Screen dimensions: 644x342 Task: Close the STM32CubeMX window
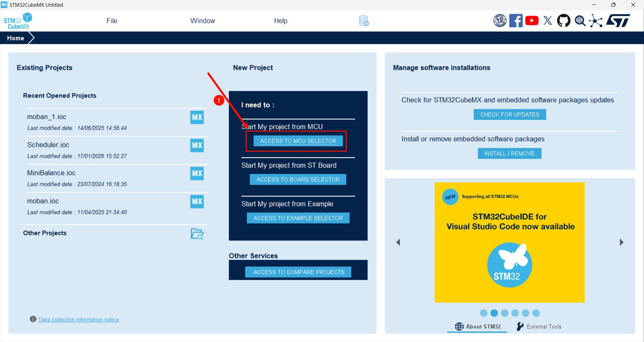coord(633,5)
